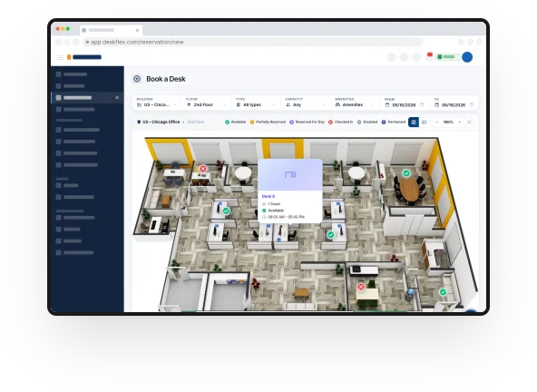Select the green available marker on right cubicle

tap(330, 235)
